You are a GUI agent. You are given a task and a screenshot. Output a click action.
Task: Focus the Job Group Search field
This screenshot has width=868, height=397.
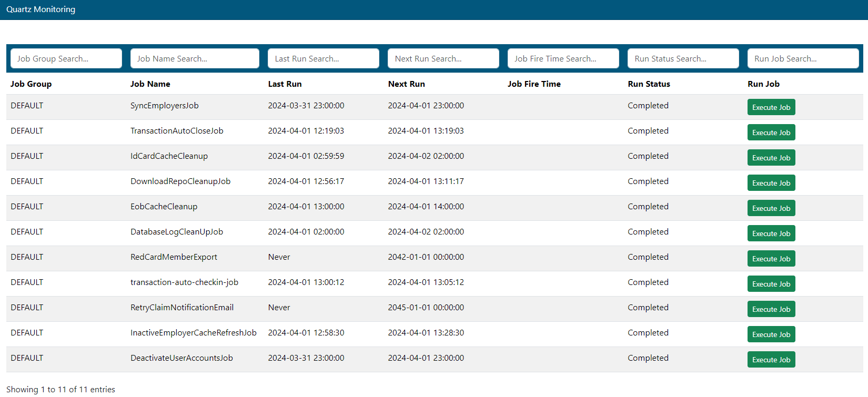tap(66, 58)
